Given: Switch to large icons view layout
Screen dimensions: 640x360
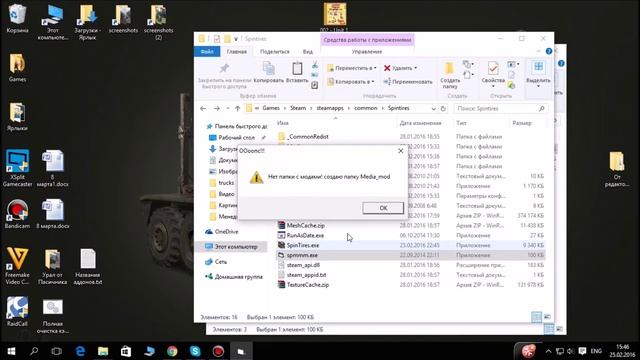Looking at the screenshot, I should (x=547, y=317).
